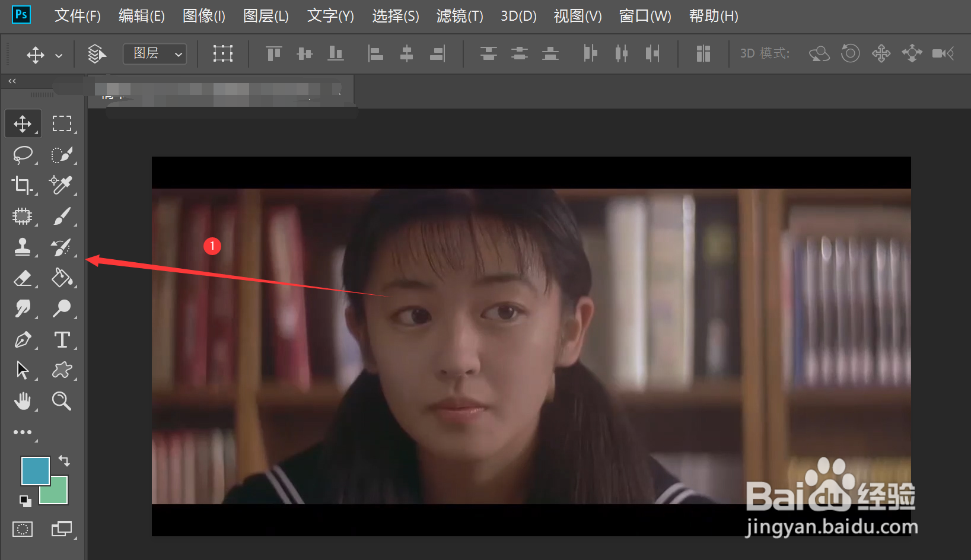
Task: Distribute vertical centers
Action: click(520, 54)
